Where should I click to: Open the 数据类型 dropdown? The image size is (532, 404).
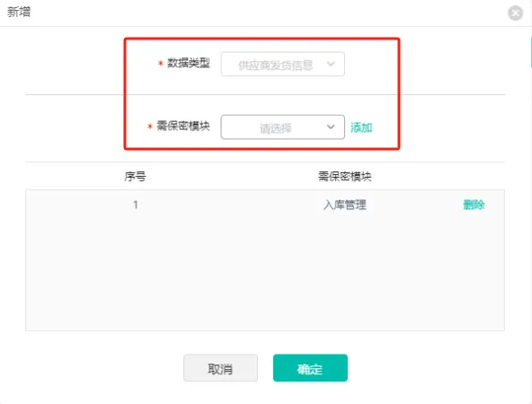point(282,64)
